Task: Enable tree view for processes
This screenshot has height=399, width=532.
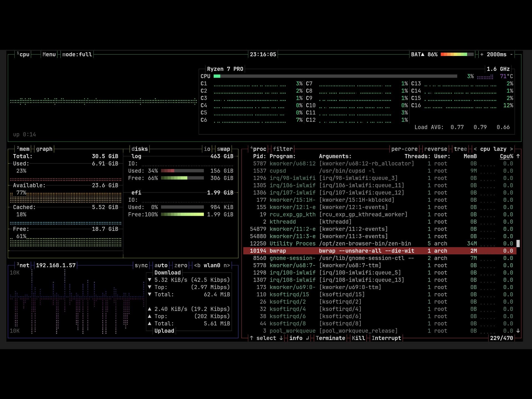Action: [x=460, y=149]
